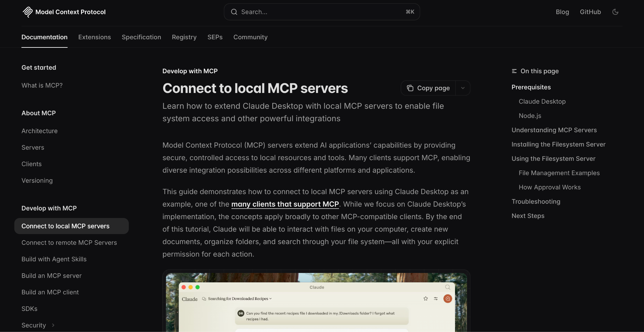
Task: Expand the Security section in the sidebar
Action: [x=53, y=325]
